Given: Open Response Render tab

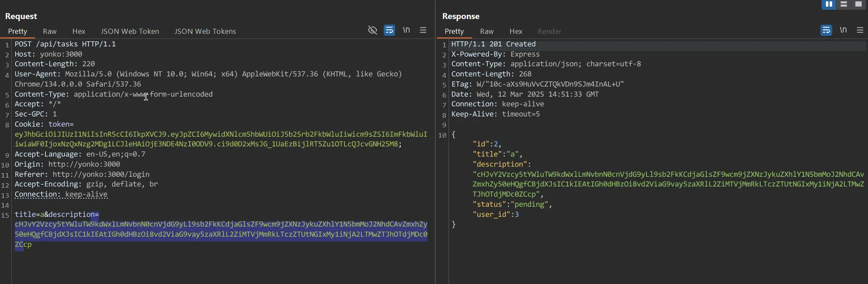Looking at the screenshot, I should tap(549, 31).
